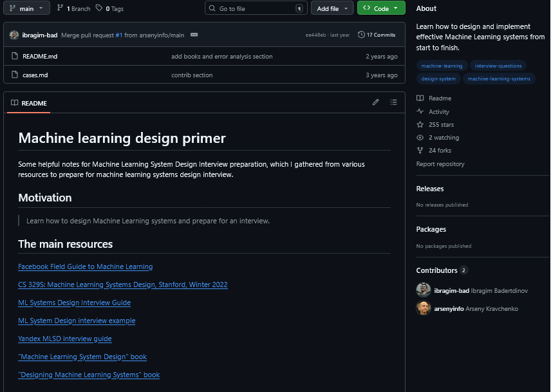The width and height of the screenshot is (551, 392).
Task: Open ML Systems Design Interview Guide link
Action: point(74,303)
